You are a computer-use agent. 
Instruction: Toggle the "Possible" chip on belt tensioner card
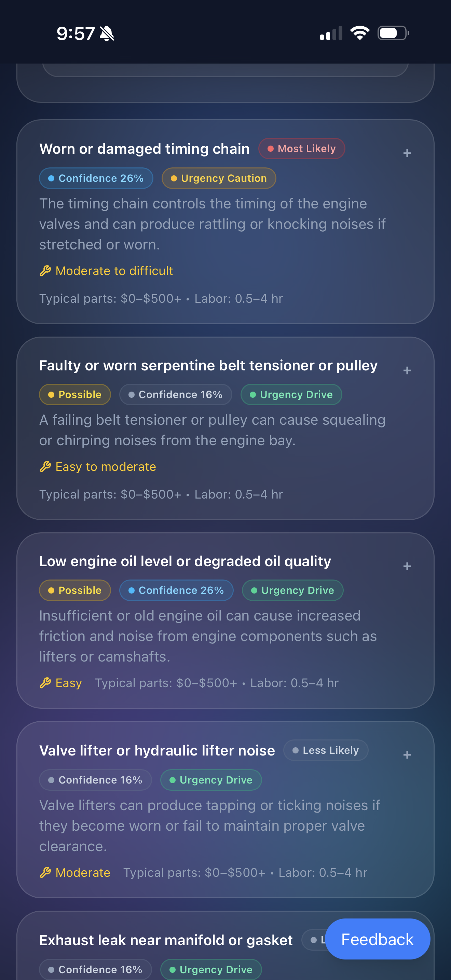(74, 395)
